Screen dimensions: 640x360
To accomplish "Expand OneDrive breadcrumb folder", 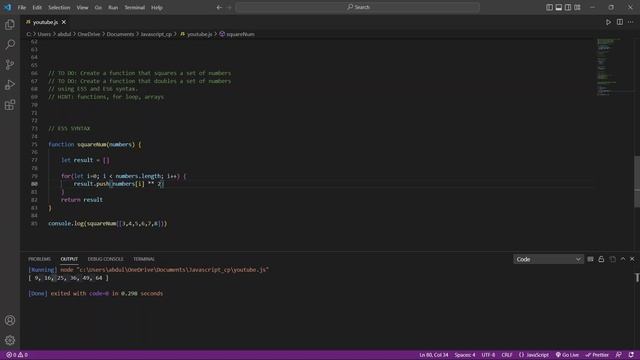I will (89, 34).
